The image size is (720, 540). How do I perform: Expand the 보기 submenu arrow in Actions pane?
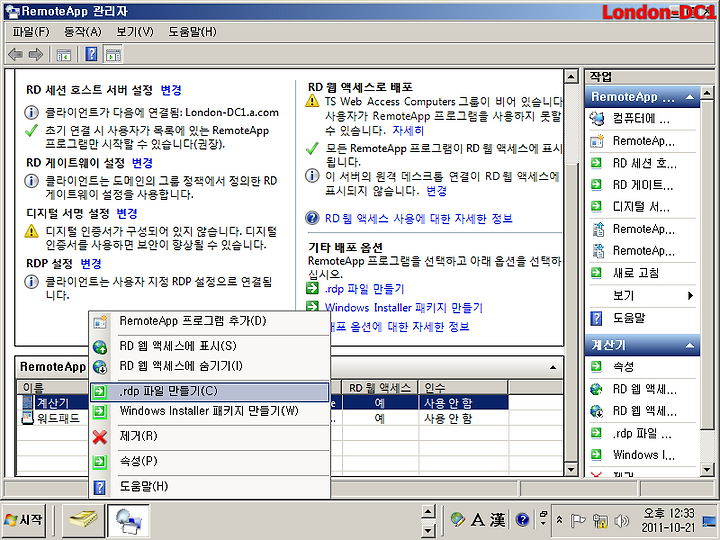[x=690, y=296]
